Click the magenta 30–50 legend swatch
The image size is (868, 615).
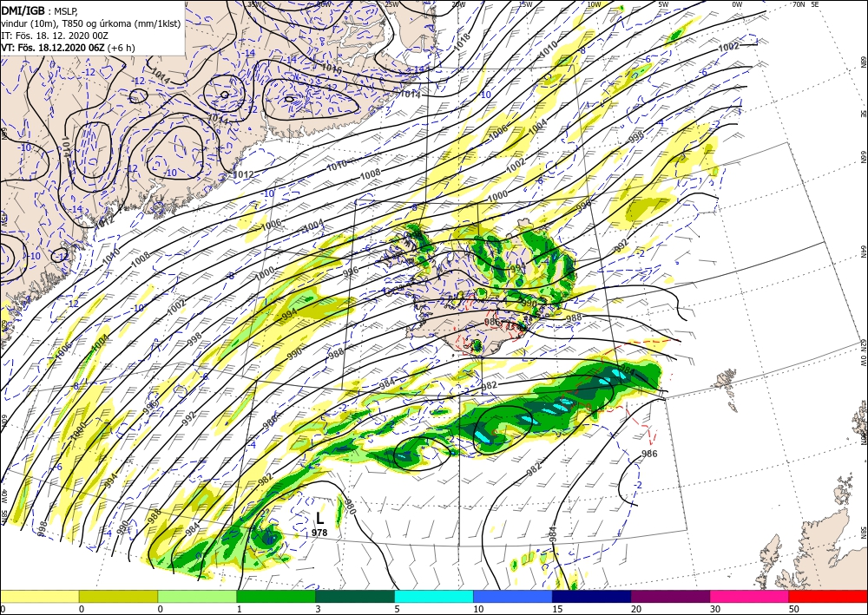tap(750, 596)
